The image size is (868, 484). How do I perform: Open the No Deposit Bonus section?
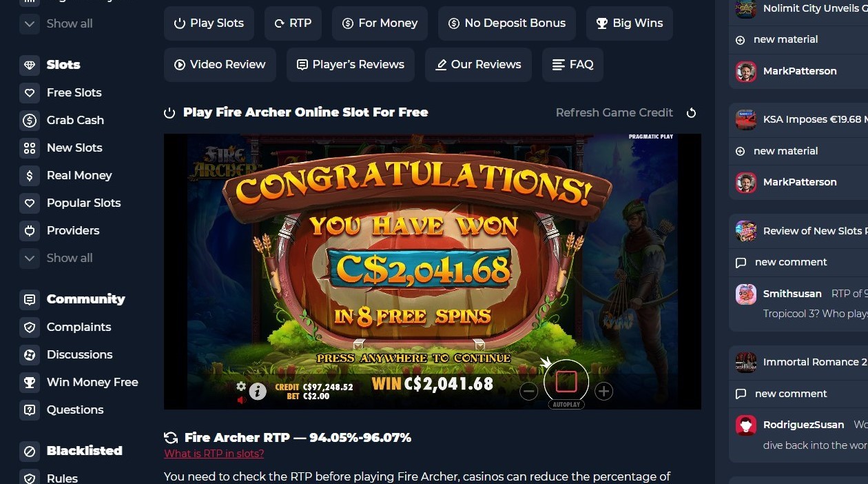[x=507, y=23]
